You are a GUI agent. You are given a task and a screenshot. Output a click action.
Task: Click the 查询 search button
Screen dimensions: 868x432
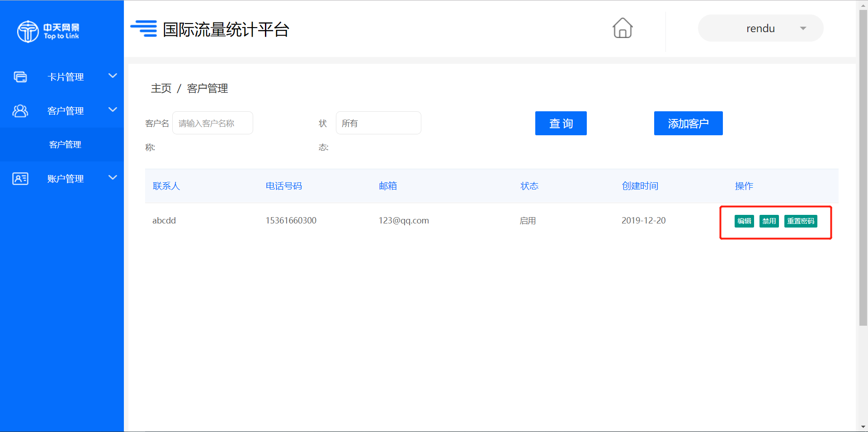coord(561,123)
